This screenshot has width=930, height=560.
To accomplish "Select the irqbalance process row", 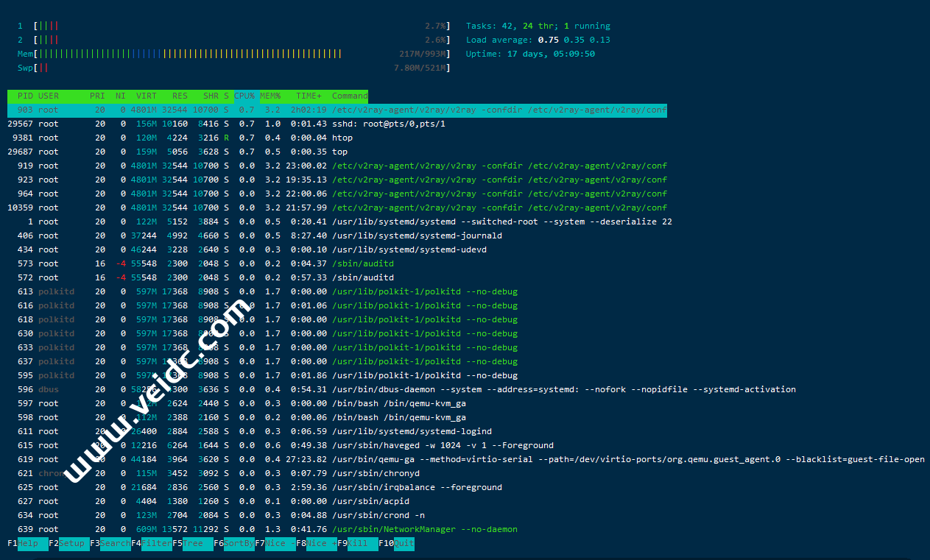I will point(255,487).
